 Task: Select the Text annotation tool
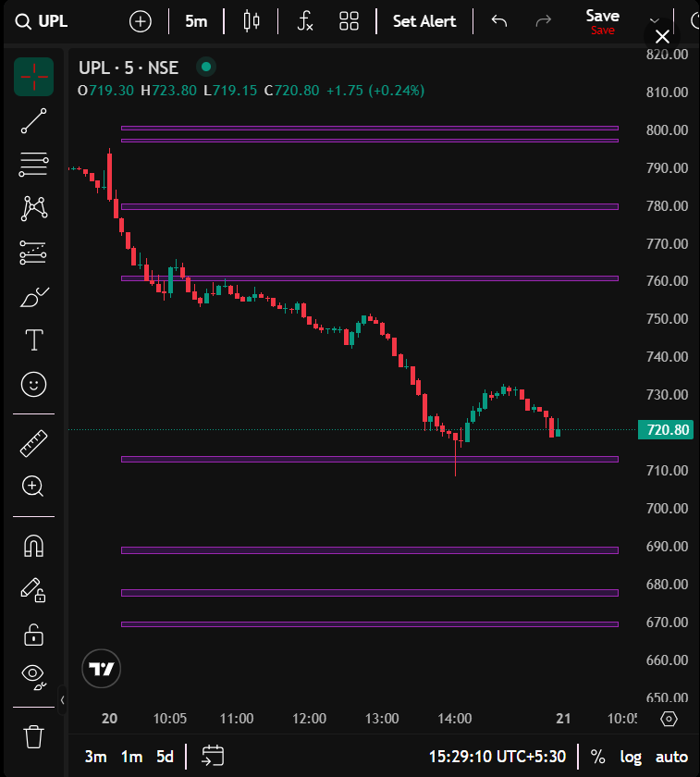[x=33, y=340]
